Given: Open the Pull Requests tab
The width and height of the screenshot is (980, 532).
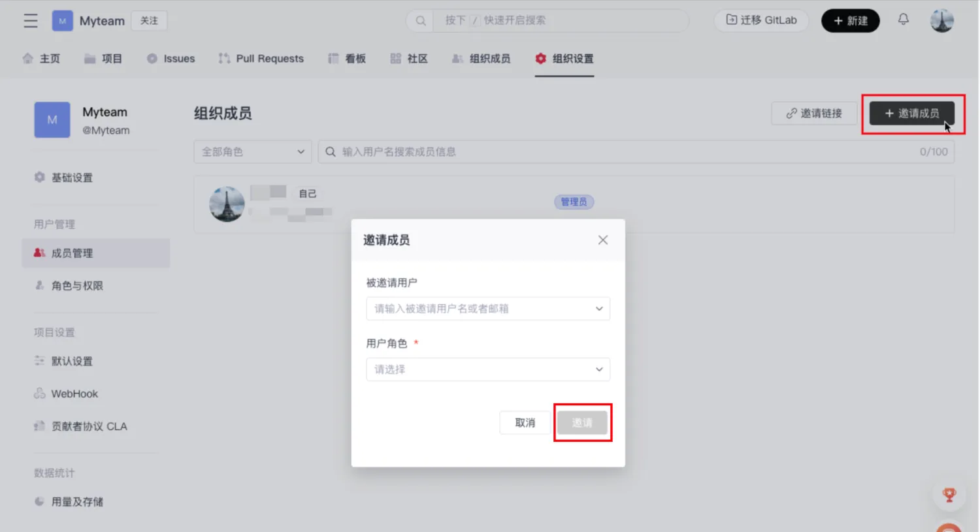Looking at the screenshot, I should click(261, 59).
